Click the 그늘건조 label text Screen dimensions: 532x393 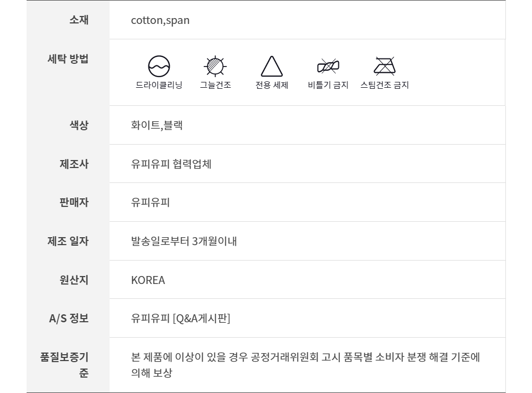[x=215, y=85]
